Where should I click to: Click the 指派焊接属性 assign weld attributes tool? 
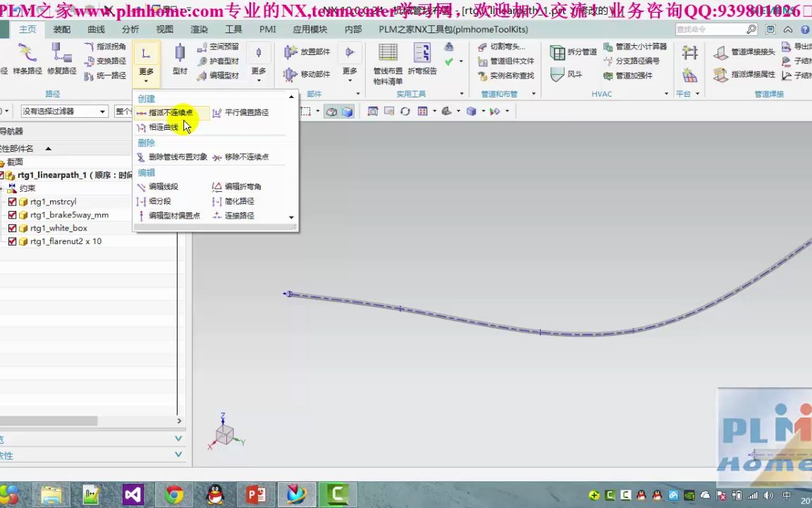click(x=744, y=74)
